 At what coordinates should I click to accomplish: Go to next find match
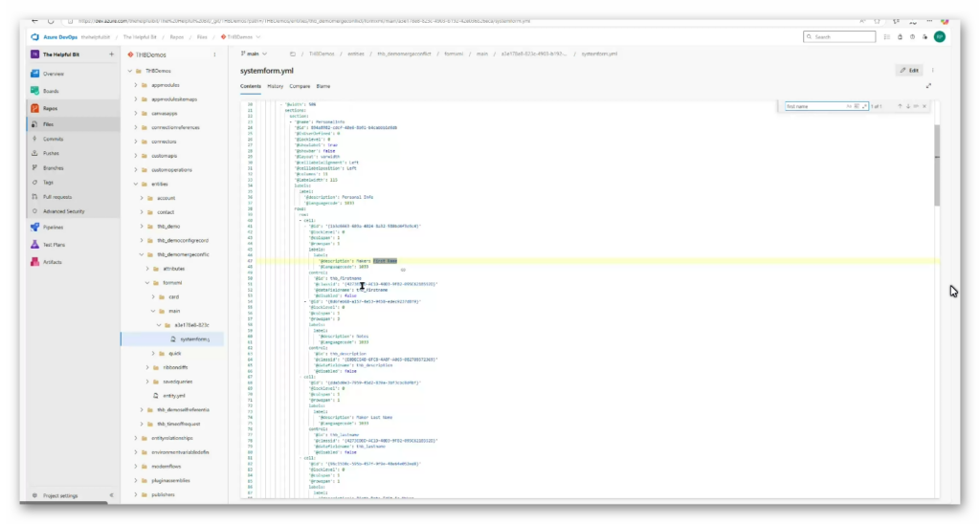(908, 106)
